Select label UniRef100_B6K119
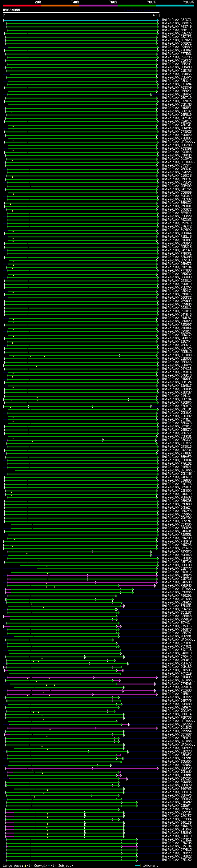The width and height of the screenshot is (197, 868). click(177, 30)
